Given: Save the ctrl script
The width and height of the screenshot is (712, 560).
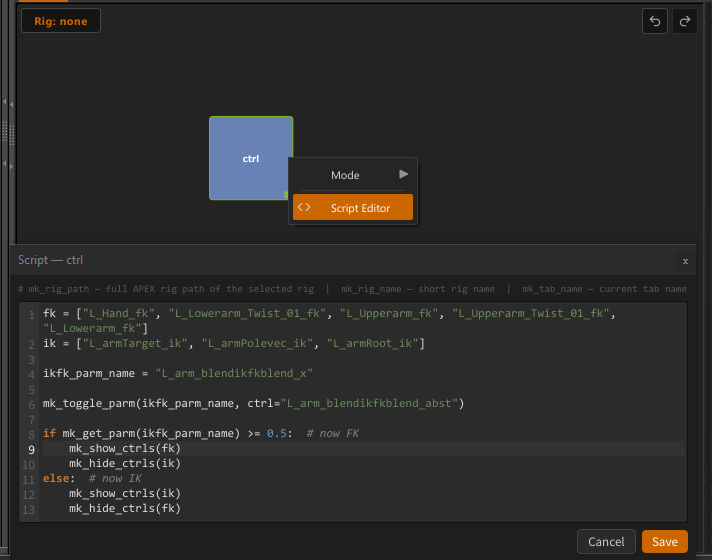Looking at the screenshot, I should click(665, 541).
